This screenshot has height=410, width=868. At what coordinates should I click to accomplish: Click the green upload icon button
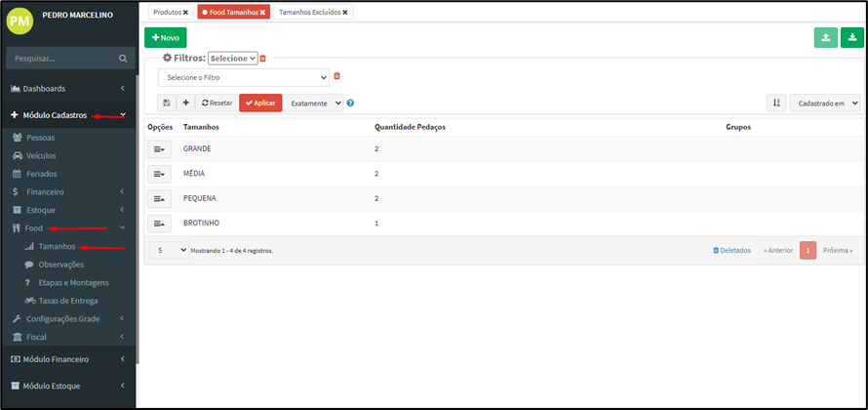click(826, 37)
